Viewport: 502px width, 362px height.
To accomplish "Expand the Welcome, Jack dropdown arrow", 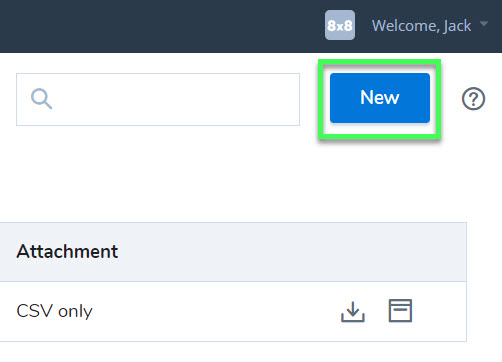I will [x=484, y=24].
